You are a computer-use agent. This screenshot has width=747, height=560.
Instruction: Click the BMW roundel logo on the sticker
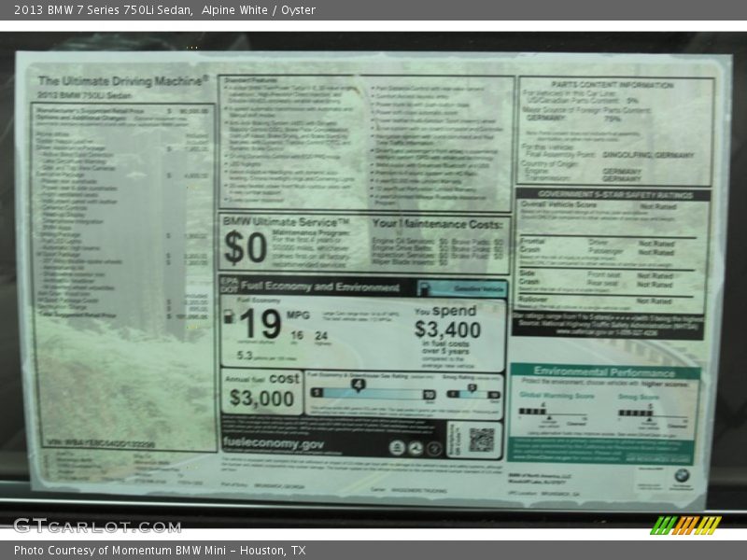(x=682, y=475)
